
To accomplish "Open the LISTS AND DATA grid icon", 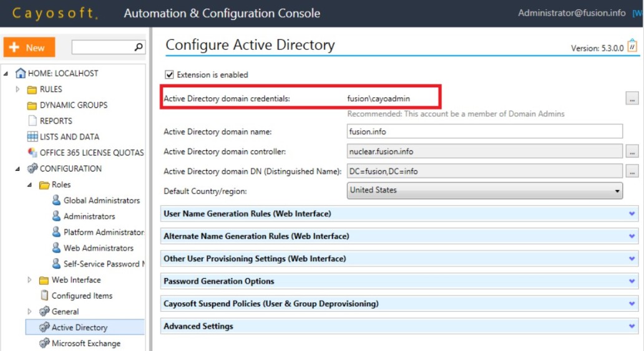I will (x=32, y=137).
